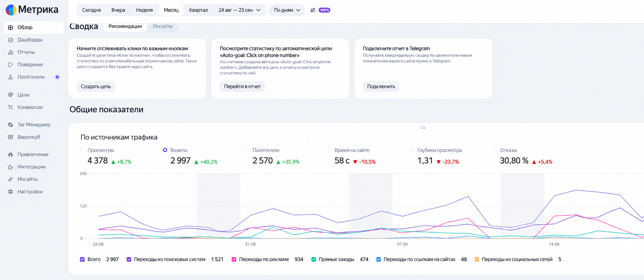
Task: Select the Посетители metric radio button
Action: coord(247,150)
